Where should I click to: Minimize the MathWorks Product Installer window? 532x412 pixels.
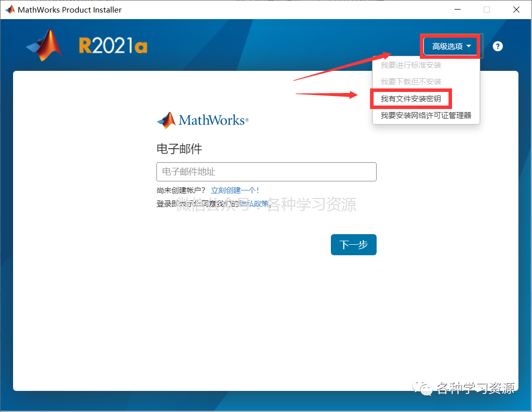pyautogui.click(x=458, y=10)
